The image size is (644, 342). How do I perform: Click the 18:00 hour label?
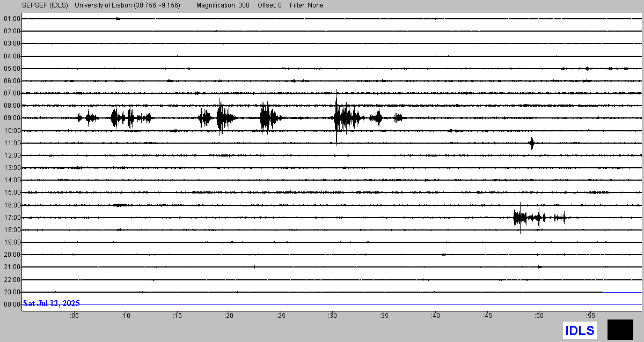[x=11, y=230]
